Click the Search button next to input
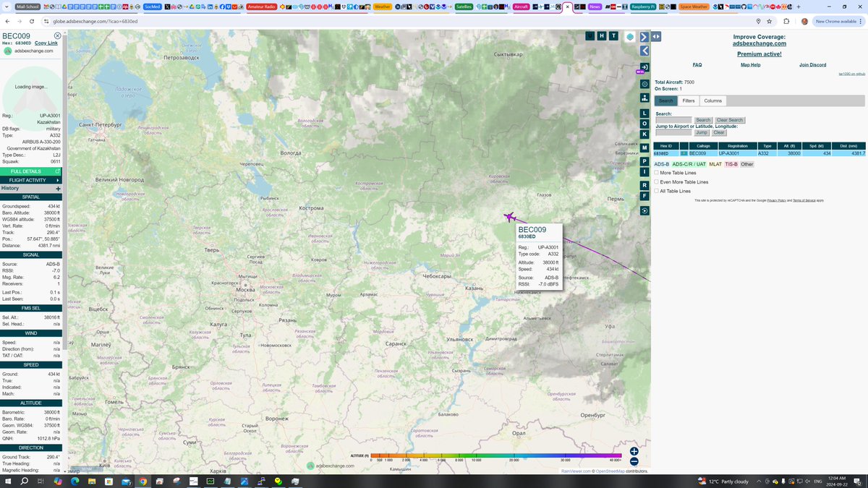 pyautogui.click(x=703, y=120)
